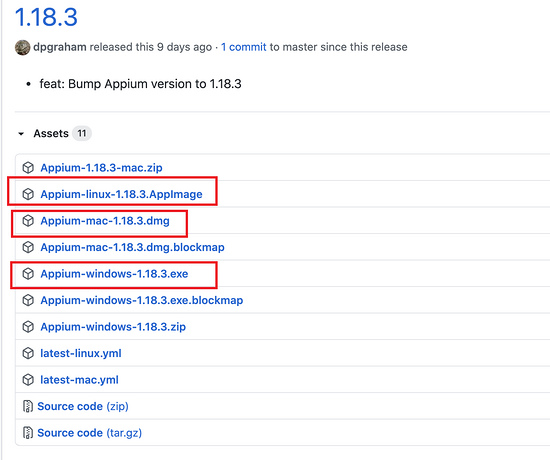Viewport: 550px width, 460px height.
Task: Download the latest-mac.yml file
Action: 79,380
